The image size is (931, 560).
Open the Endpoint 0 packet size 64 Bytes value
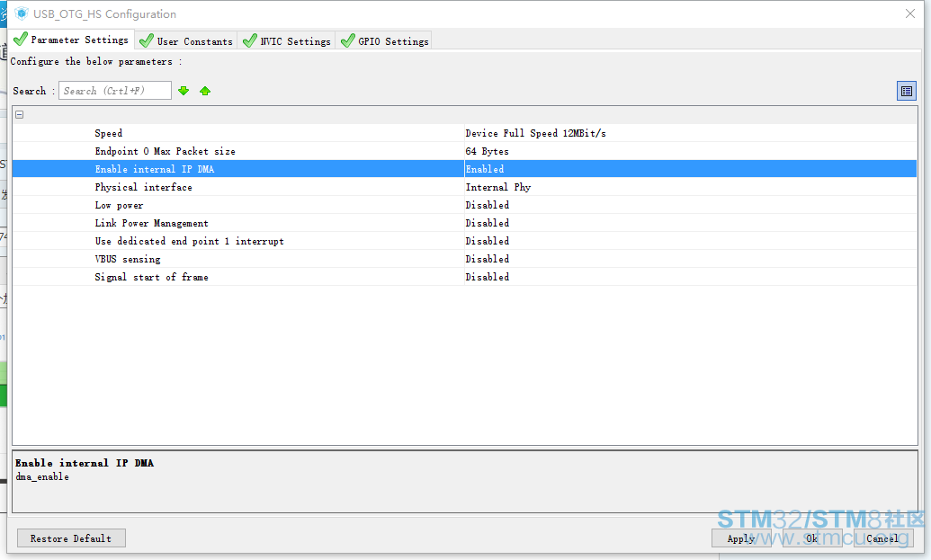coord(690,151)
